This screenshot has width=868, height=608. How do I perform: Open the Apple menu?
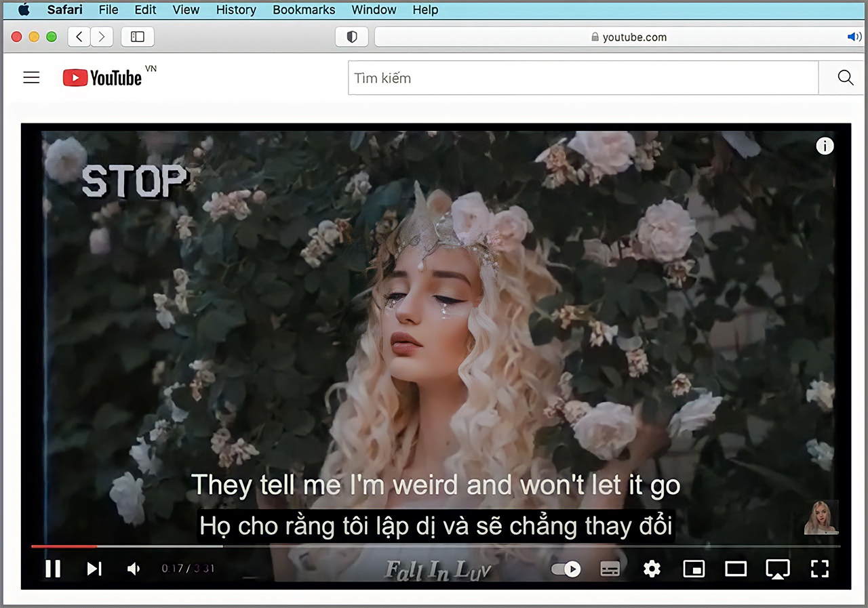pyautogui.click(x=24, y=9)
